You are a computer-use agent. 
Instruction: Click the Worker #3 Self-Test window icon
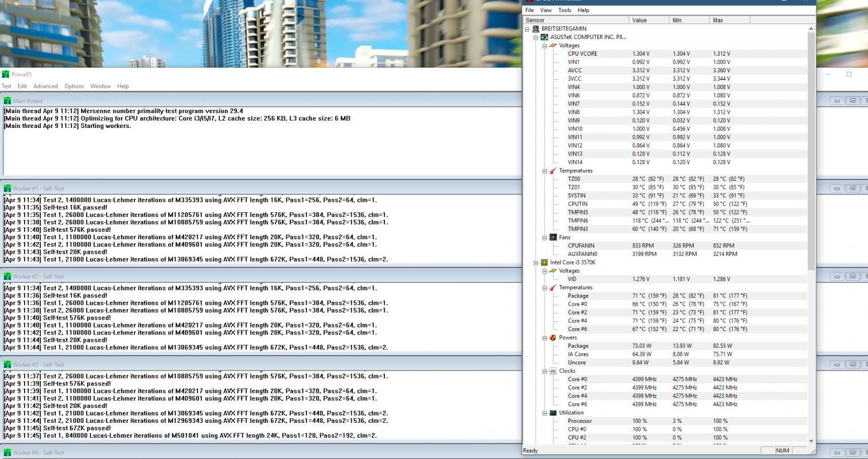click(x=7, y=364)
